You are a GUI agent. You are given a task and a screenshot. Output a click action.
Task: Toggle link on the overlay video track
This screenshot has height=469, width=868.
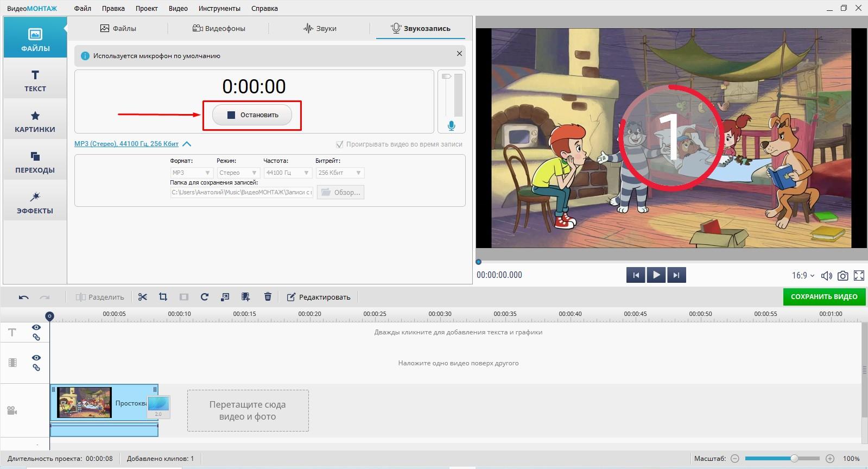coord(36,367)
